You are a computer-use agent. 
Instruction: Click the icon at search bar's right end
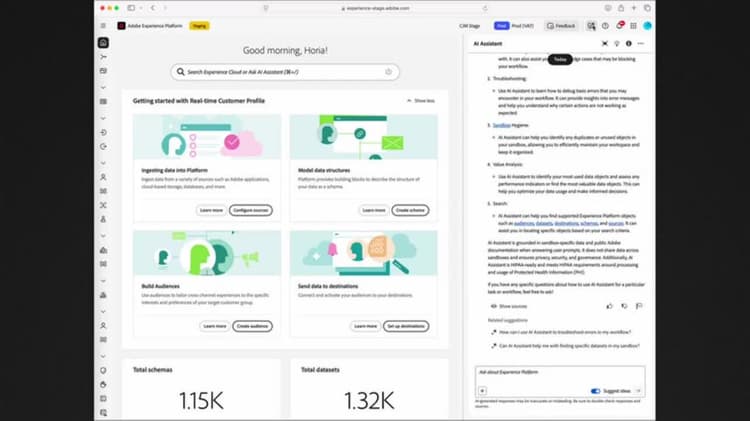pos(388,72)
